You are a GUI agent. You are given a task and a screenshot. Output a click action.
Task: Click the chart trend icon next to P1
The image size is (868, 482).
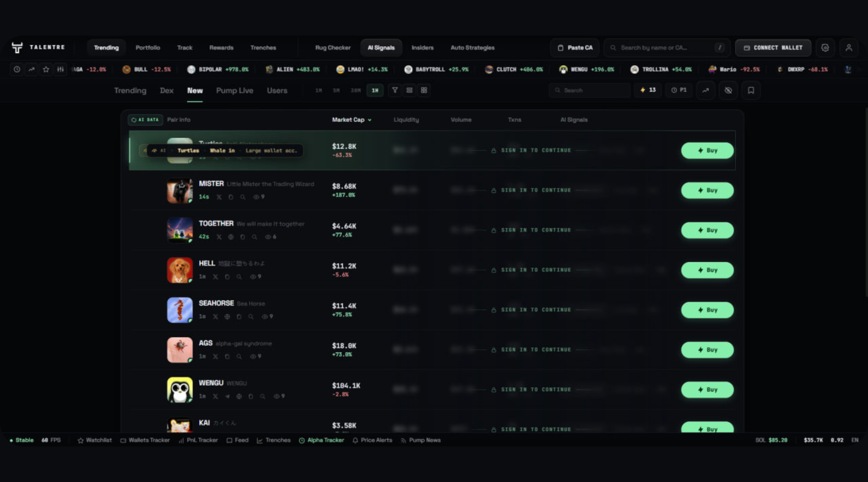(x=705, y=90)
